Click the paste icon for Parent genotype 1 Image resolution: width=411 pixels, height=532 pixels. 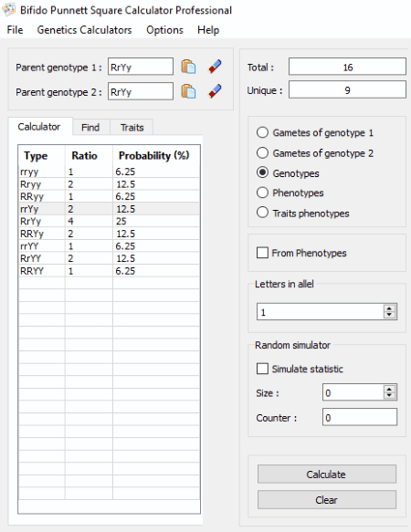click(188, 67)
